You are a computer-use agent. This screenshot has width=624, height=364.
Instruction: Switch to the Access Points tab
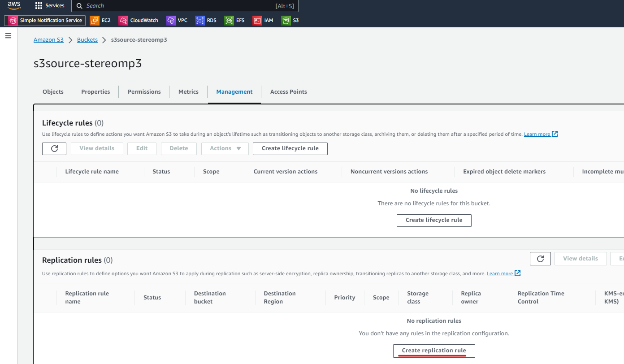(289, 92)
